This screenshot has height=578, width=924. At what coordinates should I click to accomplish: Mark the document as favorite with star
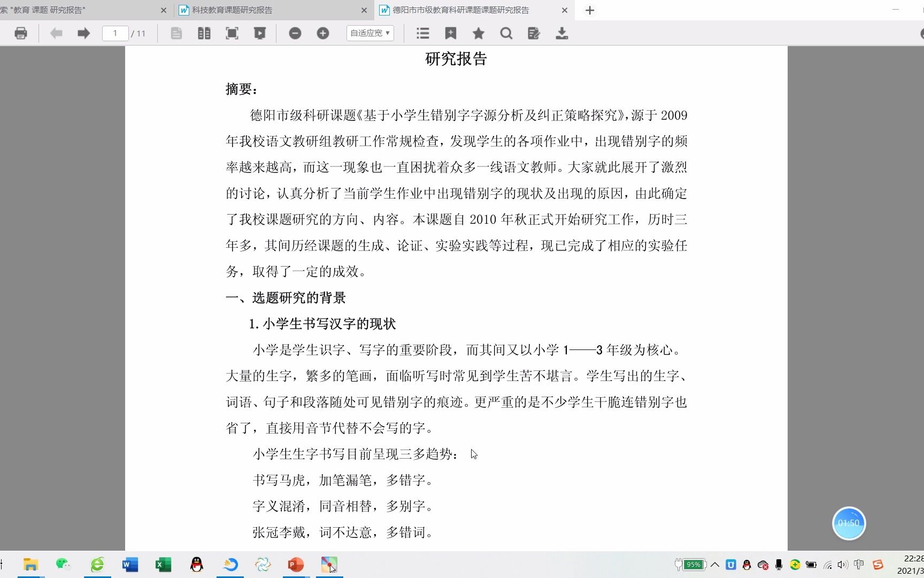[479, 33]
